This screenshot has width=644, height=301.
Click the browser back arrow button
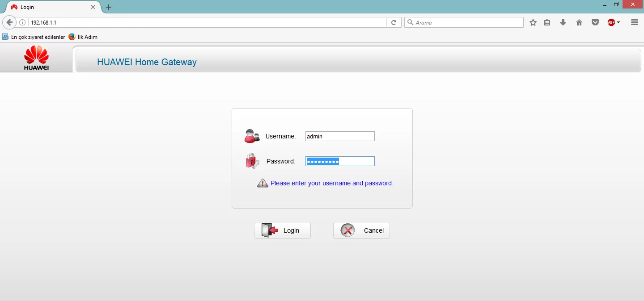click(x=9, y=22)
